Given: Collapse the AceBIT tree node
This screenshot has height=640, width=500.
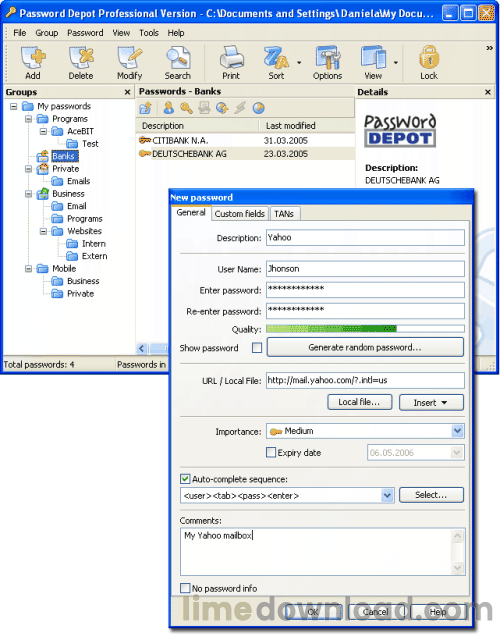Looking at the screenshot, I should (x=43, y=131).
